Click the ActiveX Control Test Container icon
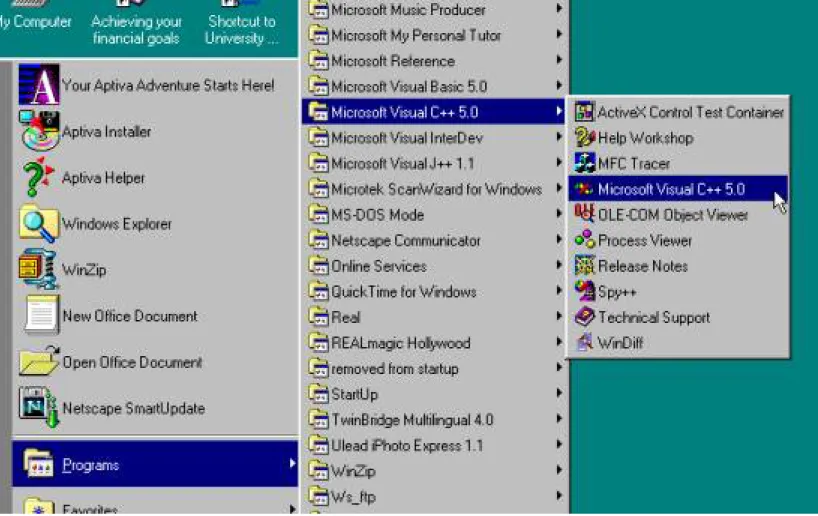This screenshot has height=516, width=818. pos(584,112)
